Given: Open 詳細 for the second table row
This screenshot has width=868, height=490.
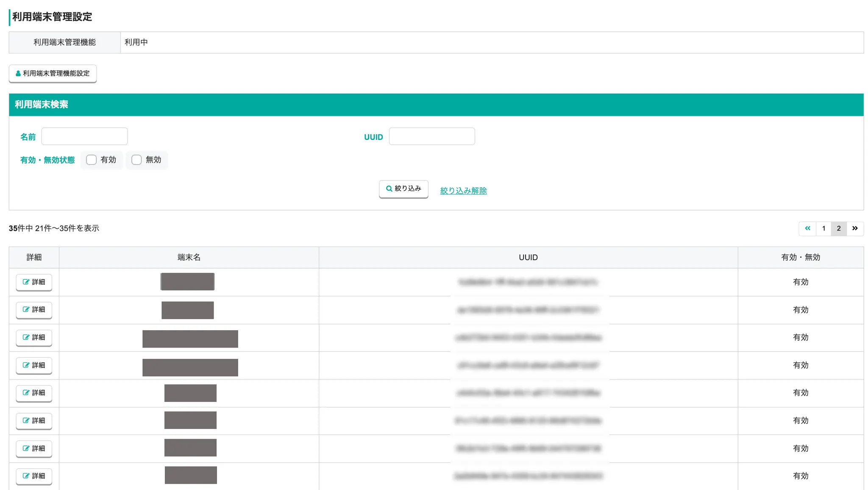Looking at the screenshot, I should [x=34, y=310].
